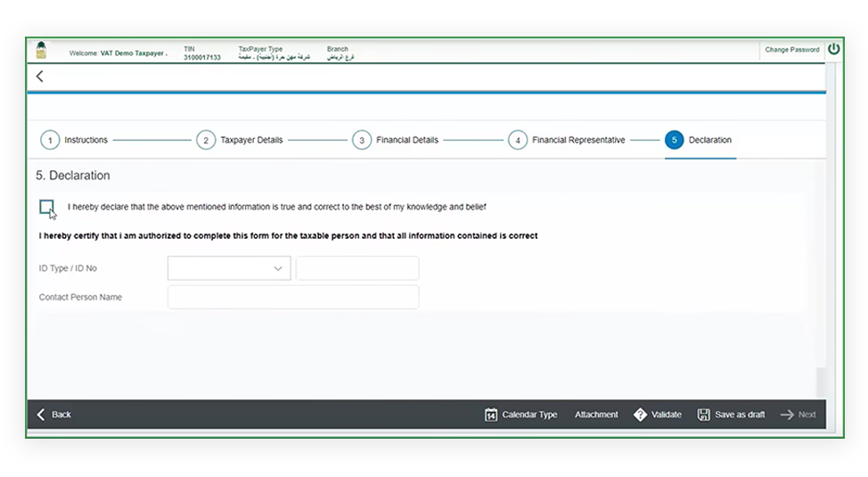868x477 pixels.
Task: Click the Save as draft disk icon
Action: [704, 415]
